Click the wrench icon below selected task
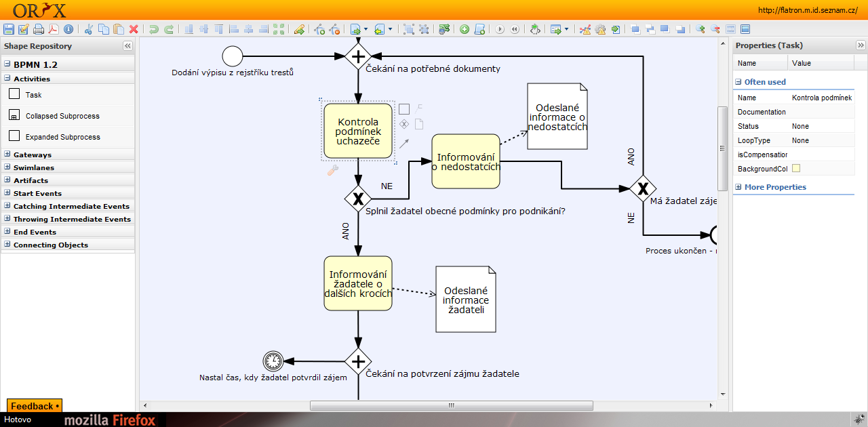The height and width of the screenshot is (427, 868). tap(332, 171)
